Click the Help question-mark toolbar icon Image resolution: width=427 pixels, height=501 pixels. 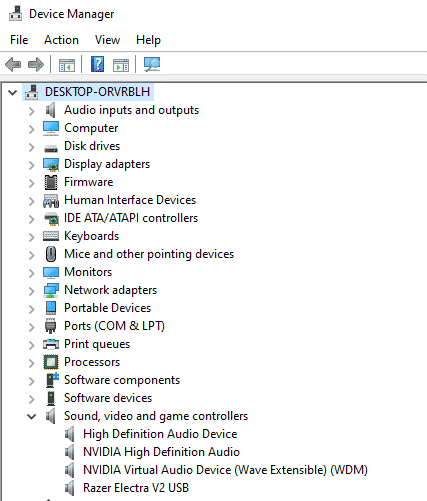coord(97,64)
